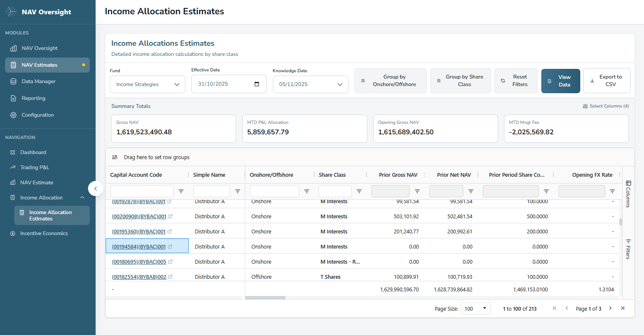Click the Simple Name filter input field
The height and width of the screenshot is (335, 644).
211,191
